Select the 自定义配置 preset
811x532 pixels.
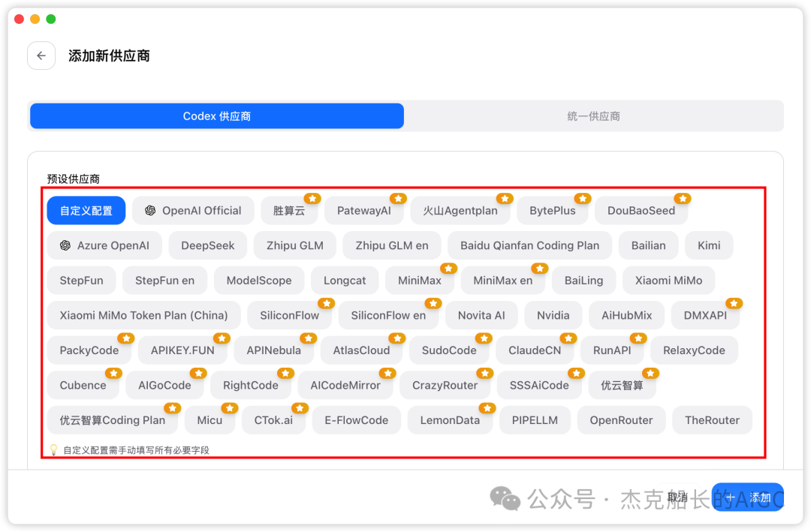[86, 210]
